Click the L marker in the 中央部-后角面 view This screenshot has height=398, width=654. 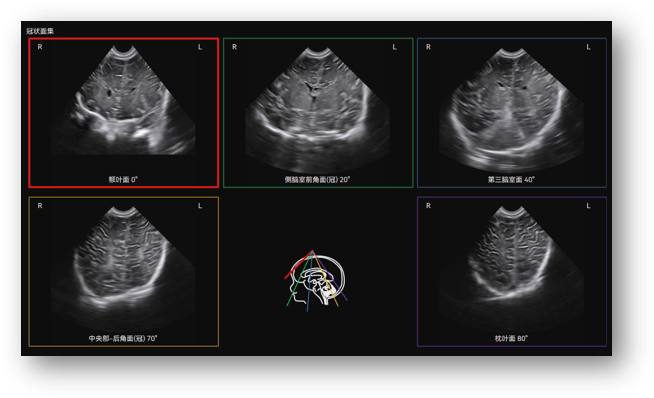pyautogui.click(x=200, y=206)
